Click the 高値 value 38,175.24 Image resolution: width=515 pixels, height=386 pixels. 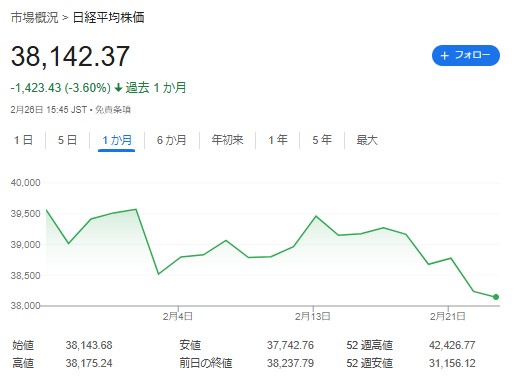[x=89, y=363]
